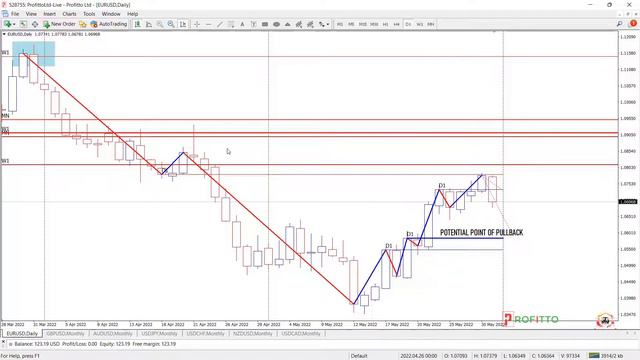Click the connection status 3914/2 kb indicator

(606, 356)
